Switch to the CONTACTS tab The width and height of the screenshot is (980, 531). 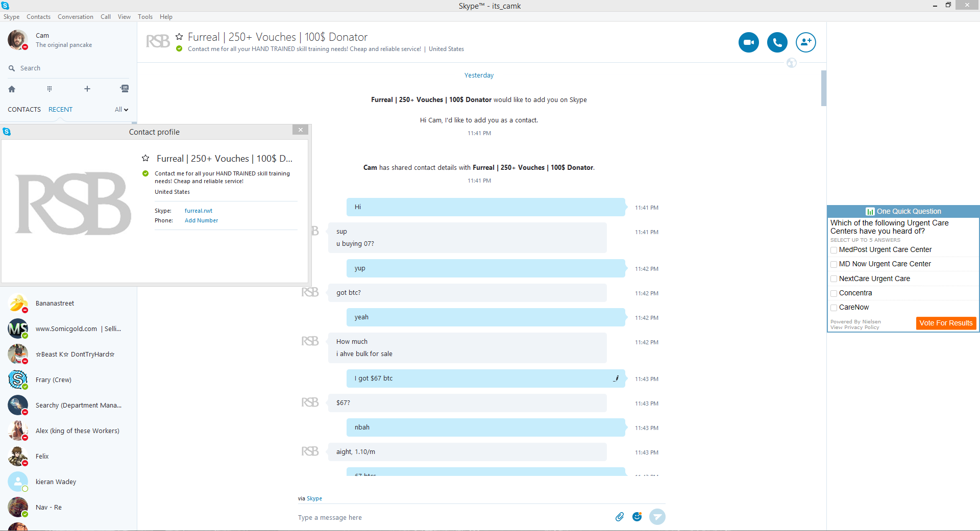click(24, 109)
